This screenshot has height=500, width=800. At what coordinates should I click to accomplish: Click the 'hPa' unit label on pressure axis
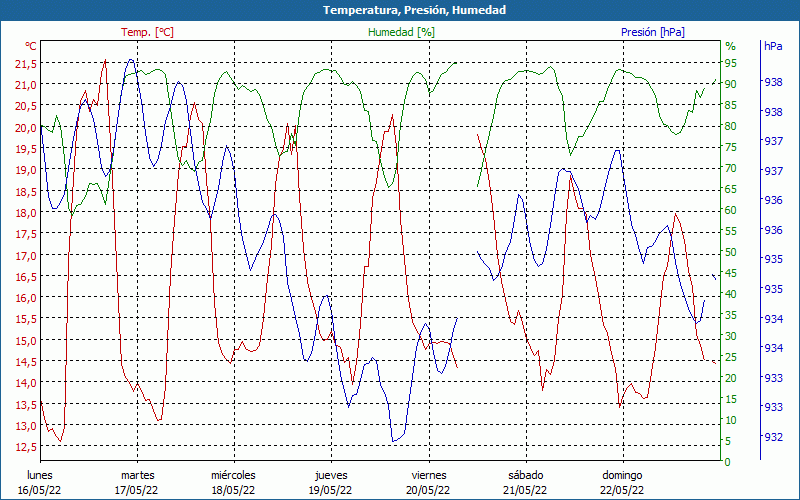[x=773, y=46]
